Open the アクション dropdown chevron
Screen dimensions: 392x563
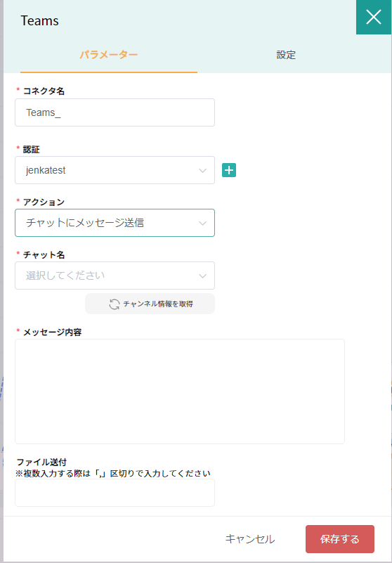point(202,223)
